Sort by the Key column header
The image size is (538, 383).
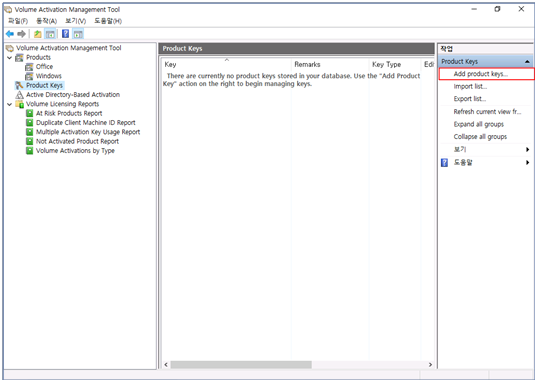click(x=226, y=64)
